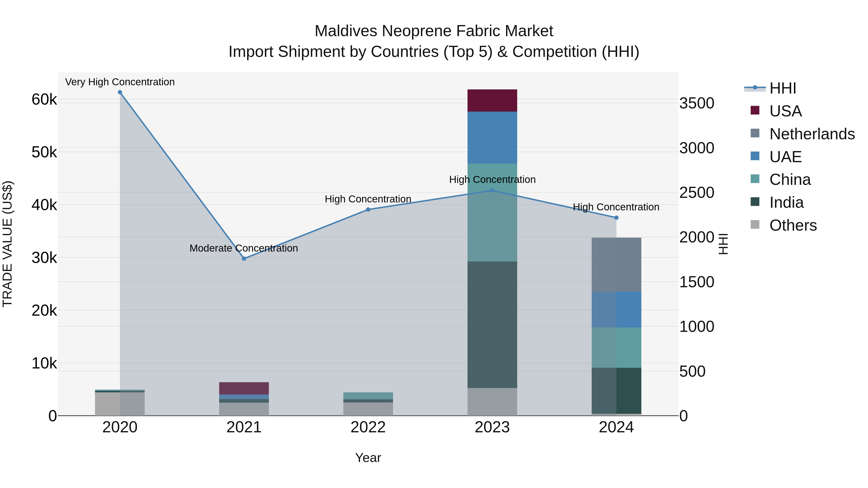Toggle the USA legend entry
Image resolution: width=868 pixels, height=488 pixels.
tap(776, 111)
